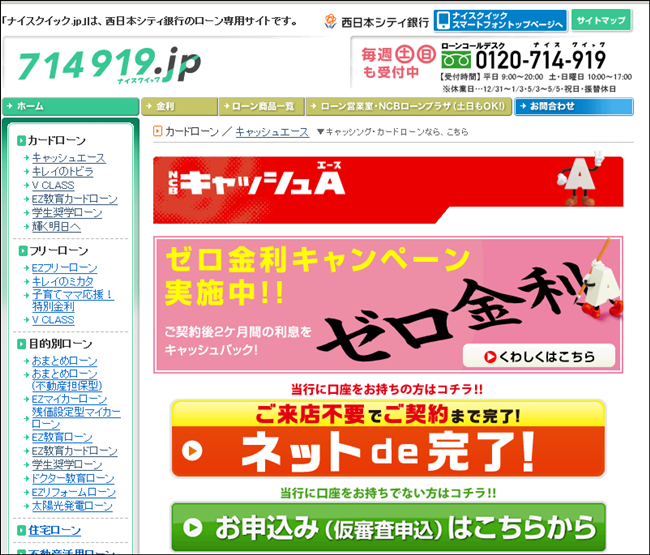Open the キャッシュエース breadcrumb link

click(272, 132)
